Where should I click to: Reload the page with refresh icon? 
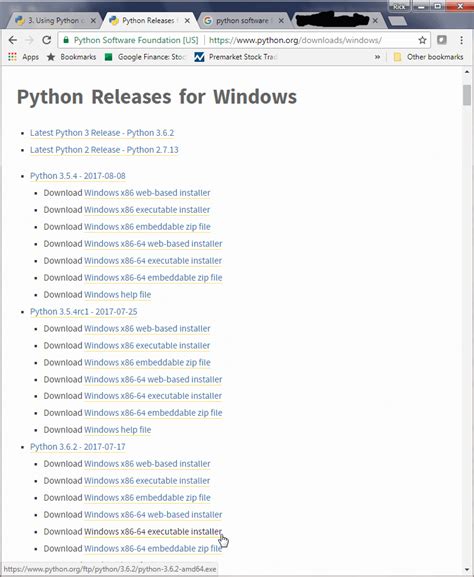pyautogui.click(x=46, y=40)
